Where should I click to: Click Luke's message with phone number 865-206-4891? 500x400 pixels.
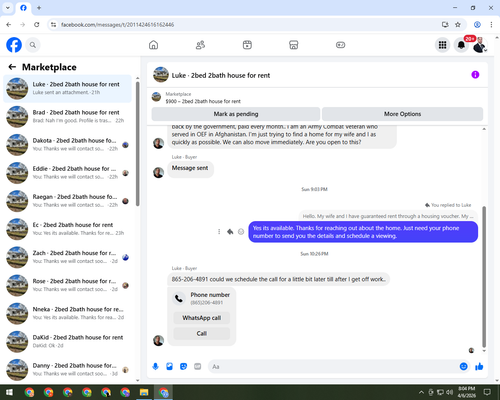[279, 279]
